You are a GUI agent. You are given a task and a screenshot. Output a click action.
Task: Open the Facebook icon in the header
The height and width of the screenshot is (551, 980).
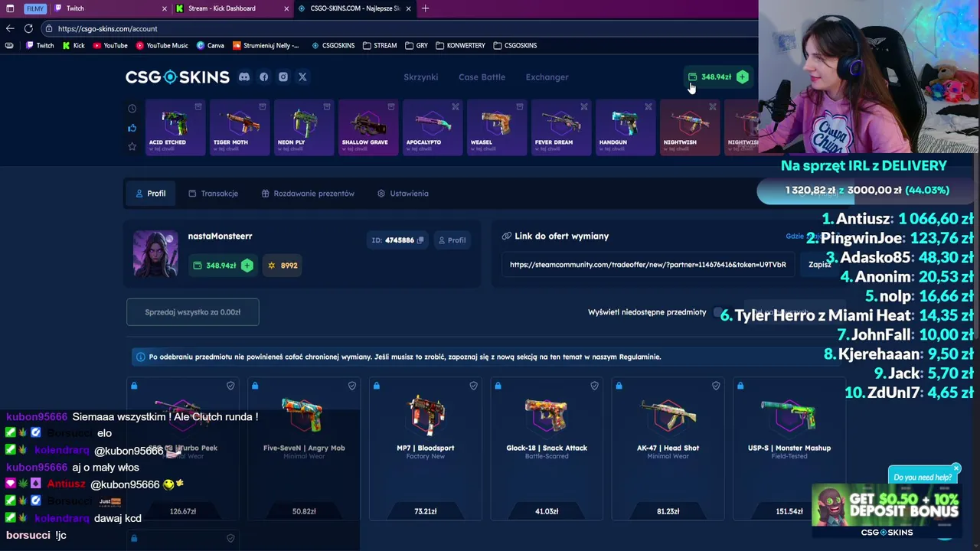tap(264, 77)
